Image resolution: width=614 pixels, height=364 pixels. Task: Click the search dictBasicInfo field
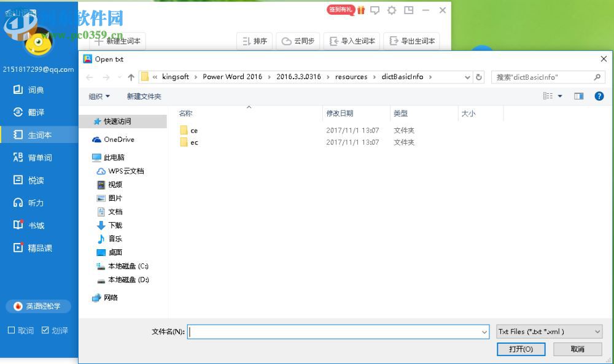(548, 77)
